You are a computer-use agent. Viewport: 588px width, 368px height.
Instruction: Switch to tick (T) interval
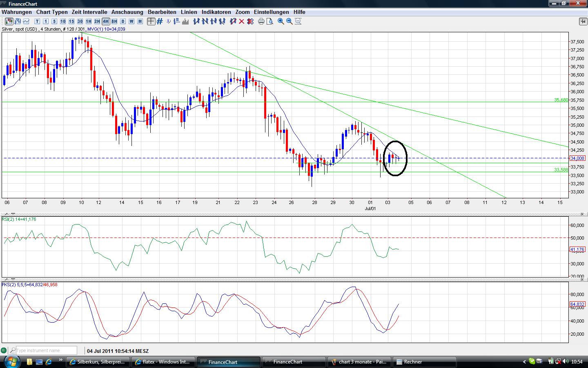(37, 21)
